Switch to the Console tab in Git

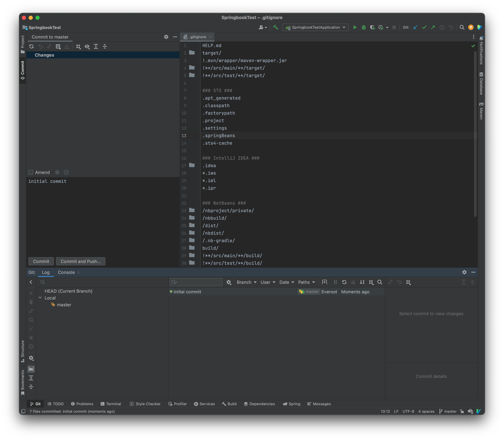click(x=66, y=272)
